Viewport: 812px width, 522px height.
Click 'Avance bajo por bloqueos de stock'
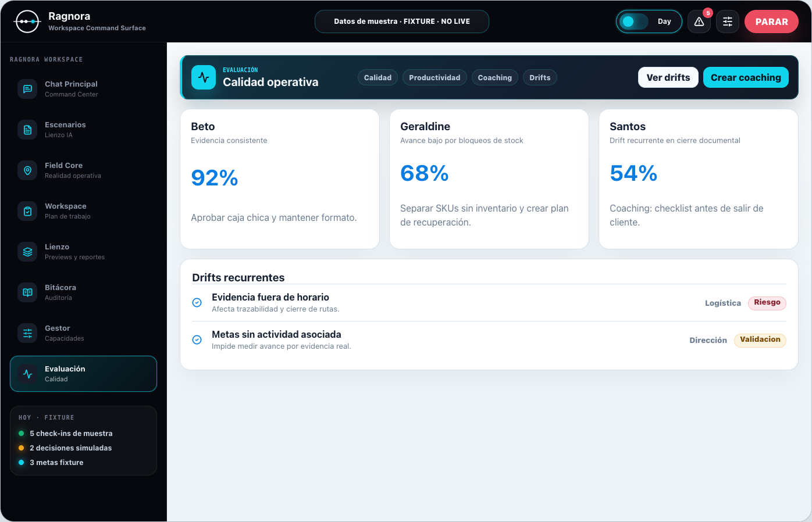(462, 141)
